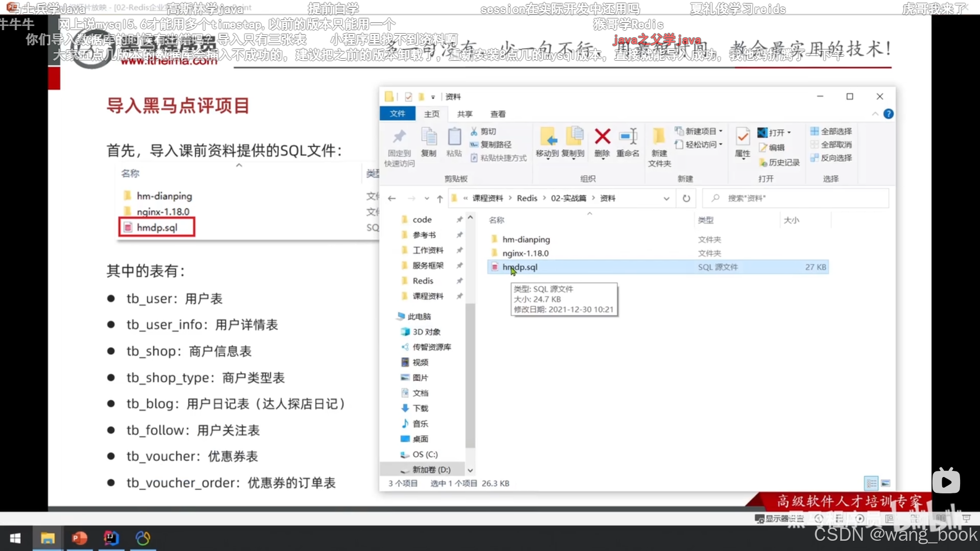Pin selected item to Quick Access
Viewport: 980px width, 551px height.
click(x=399, y=144)
